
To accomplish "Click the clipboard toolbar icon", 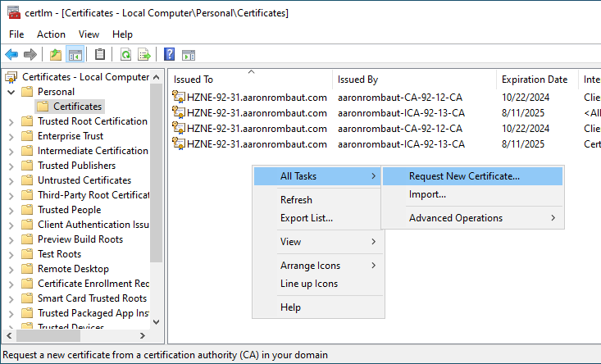I will (100, 55).
